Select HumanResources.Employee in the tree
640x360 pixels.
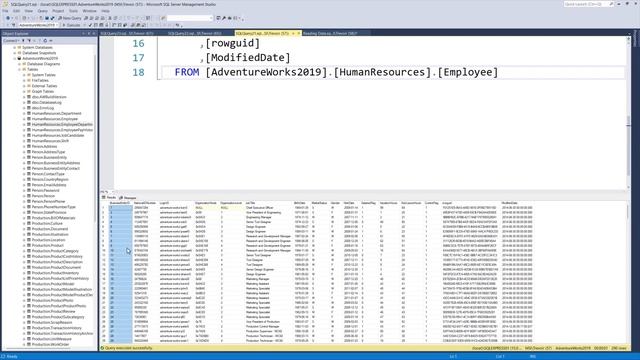point(55,119)
